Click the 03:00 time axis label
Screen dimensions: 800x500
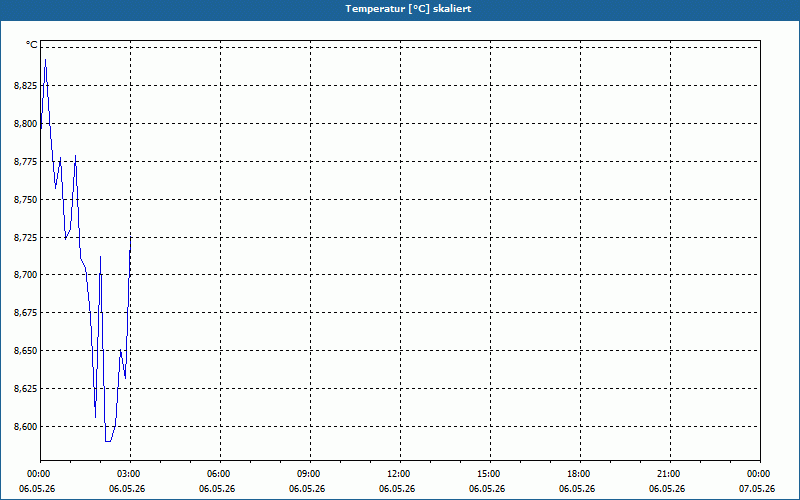point(127,474)
